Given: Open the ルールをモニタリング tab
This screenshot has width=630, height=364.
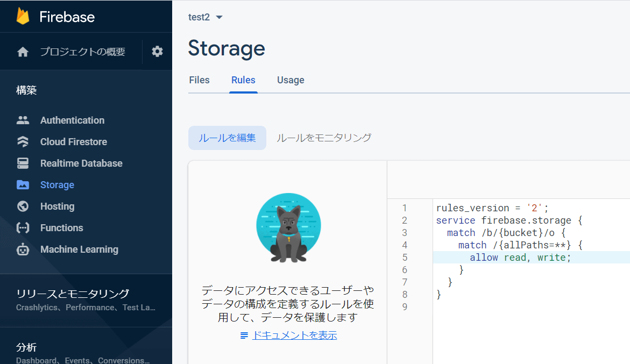Looking at the screenshot, I should pyautogui.click(x=324, y=138).
